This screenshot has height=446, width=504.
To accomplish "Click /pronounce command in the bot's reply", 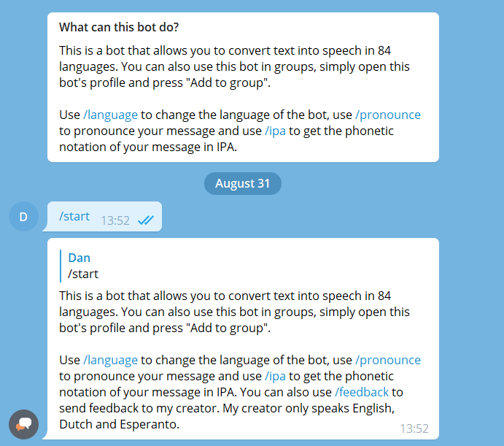I will [x=387, y=360].
